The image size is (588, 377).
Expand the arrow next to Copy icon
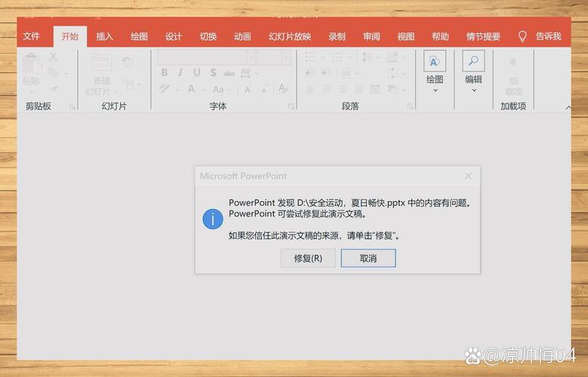(66, 73)
